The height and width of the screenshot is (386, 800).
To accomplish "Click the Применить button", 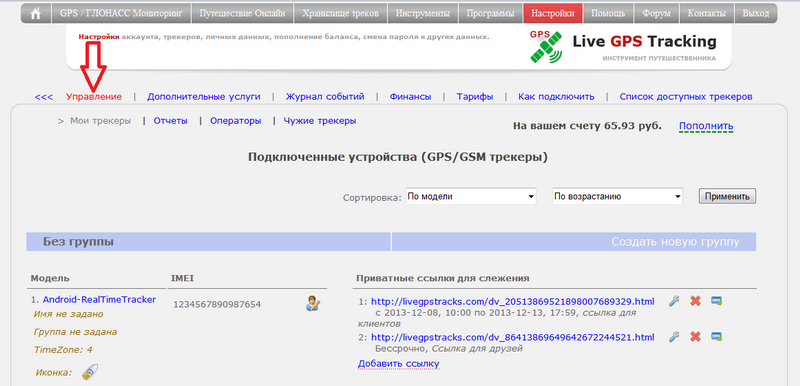I will [727, 196].
